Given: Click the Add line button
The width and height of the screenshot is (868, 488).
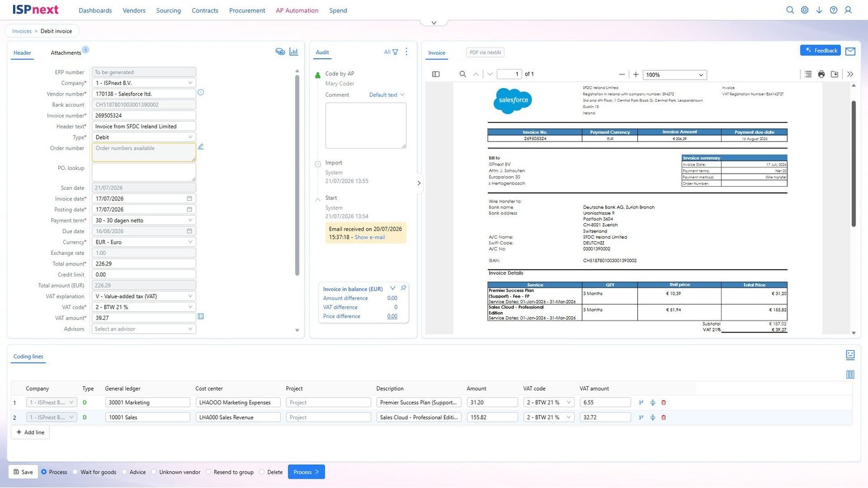Looking at the screenshot, I should click(30, 432).
